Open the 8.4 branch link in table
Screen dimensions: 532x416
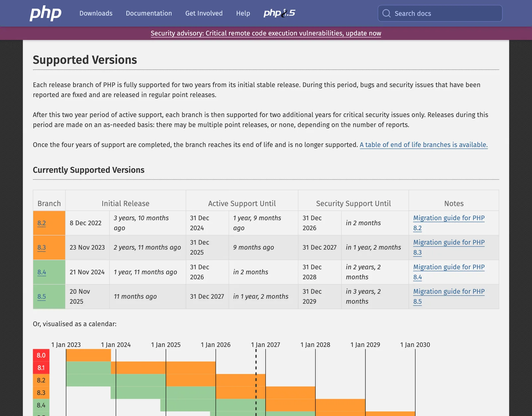click(x=42, y=272)
